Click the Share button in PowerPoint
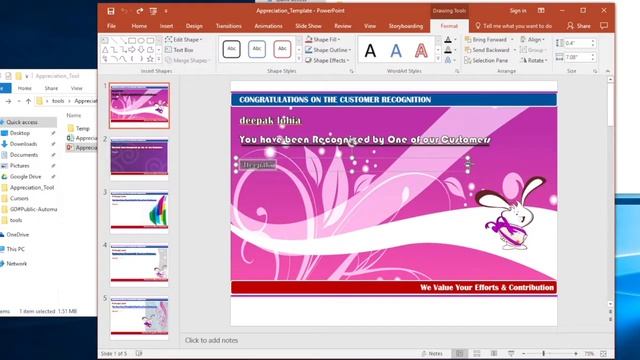The image size is (640, 360). point(579,26)
